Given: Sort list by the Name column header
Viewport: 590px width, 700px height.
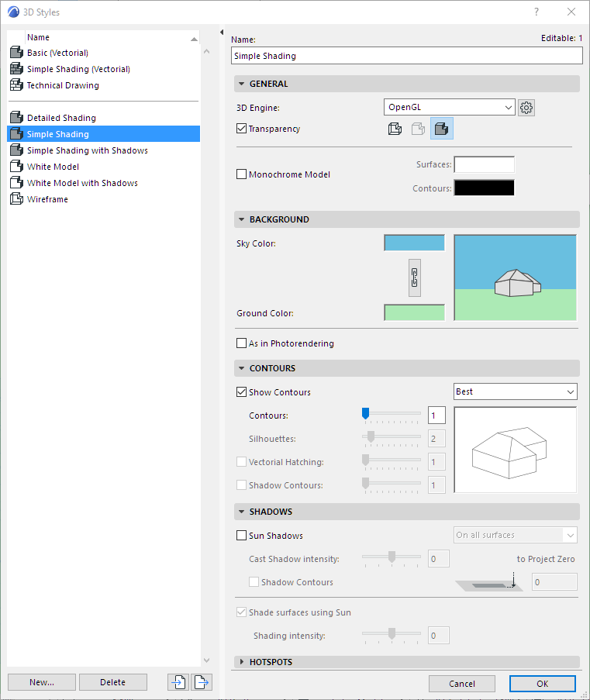Looking at the screenshot, I should point(112,37).
